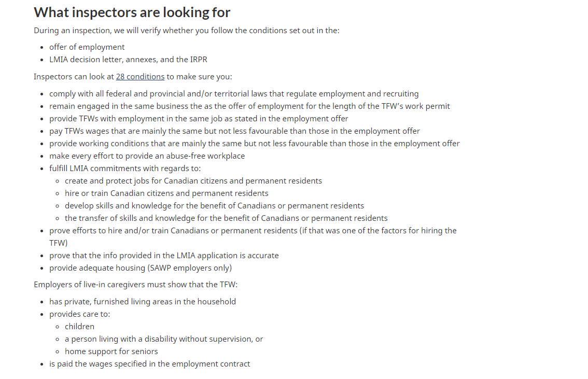588x379 pixels.
Task: Click the "provide adequate housing" bullet
Action: (141, 268)
